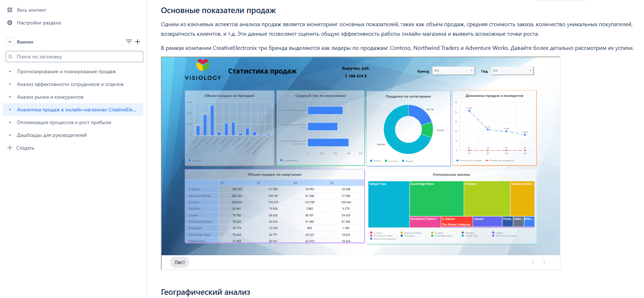Go to the next sheet arrow

tap(544, 262)
